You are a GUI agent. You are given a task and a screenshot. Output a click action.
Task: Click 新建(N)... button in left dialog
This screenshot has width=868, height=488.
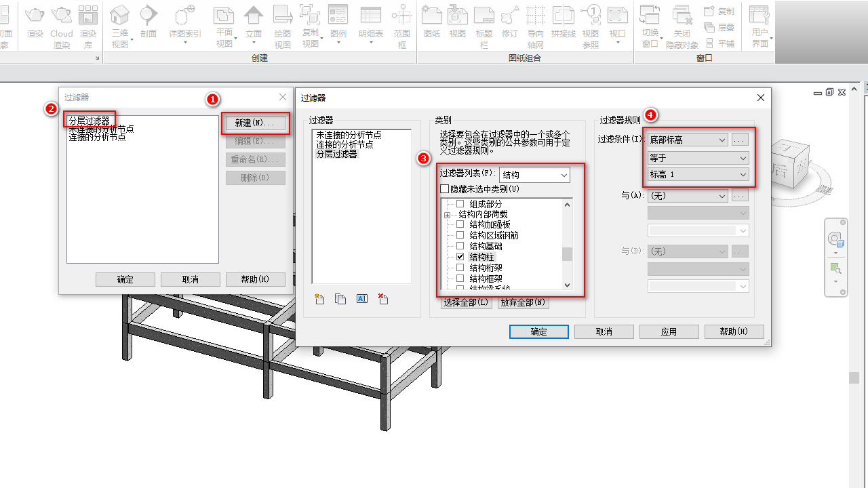pos(255,123)
